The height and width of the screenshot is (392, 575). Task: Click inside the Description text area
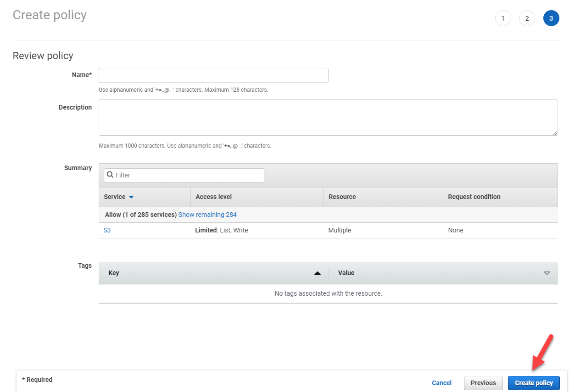(328, 117)
